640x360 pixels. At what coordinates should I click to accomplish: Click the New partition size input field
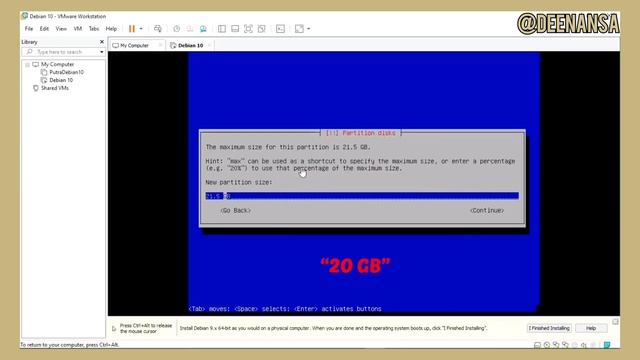pyautogui.click(x=362, y=196)
